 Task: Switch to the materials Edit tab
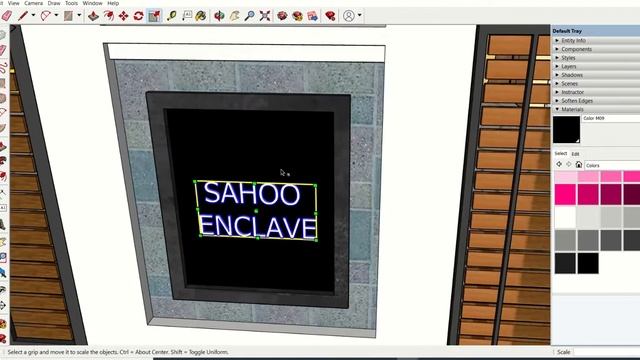click(576, 154)
